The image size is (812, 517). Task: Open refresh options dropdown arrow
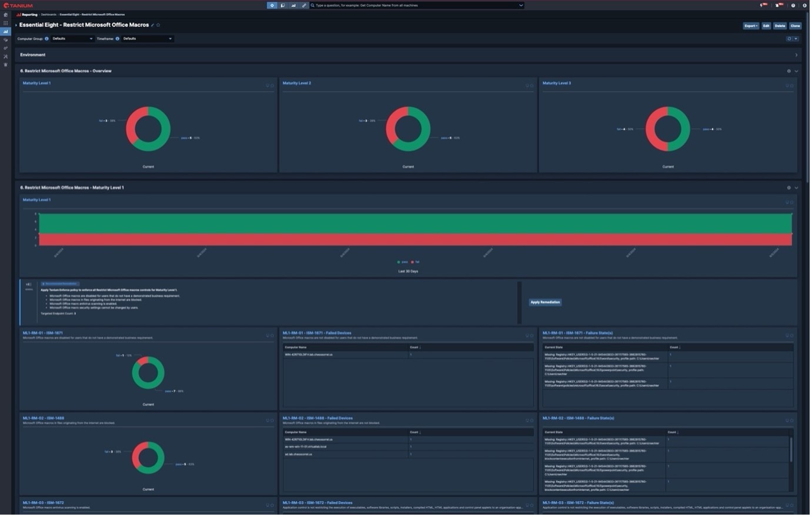click(796, 39)
